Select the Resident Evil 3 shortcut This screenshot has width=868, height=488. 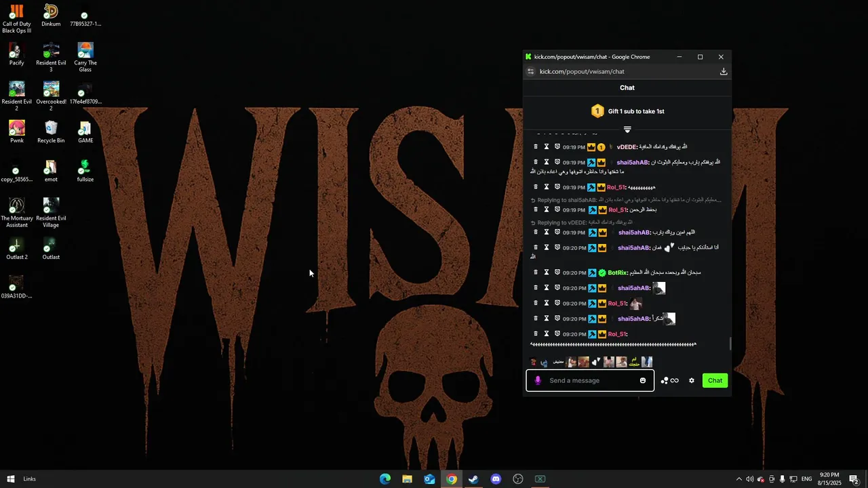click(x=51, y=58)
